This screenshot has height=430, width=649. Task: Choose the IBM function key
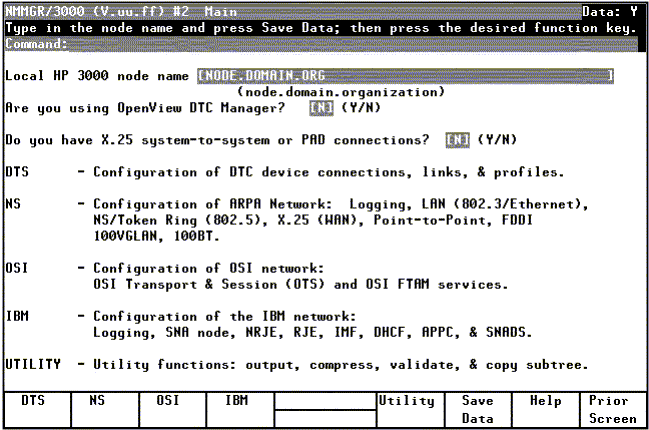[240, 409]
